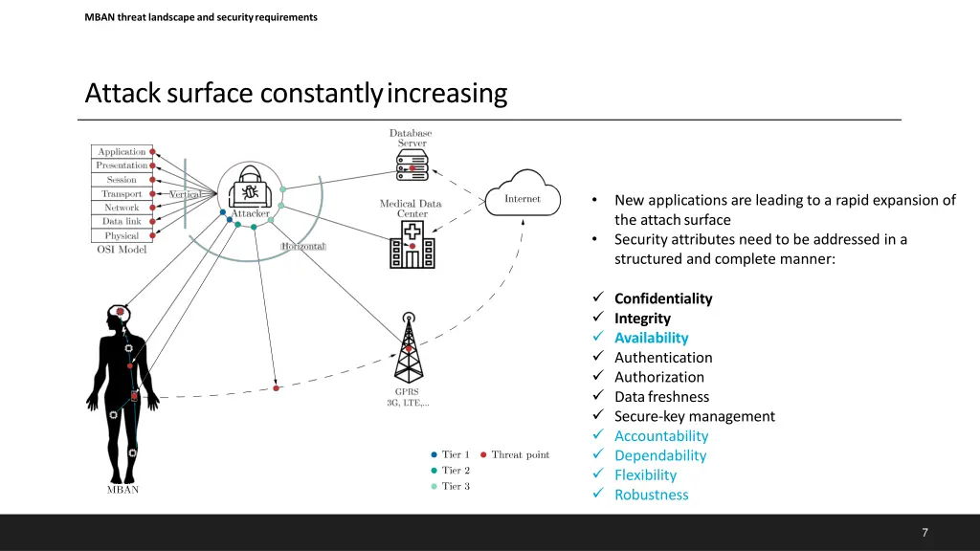Click the header 'MBAN threat landscape and security requirements'
Screen dimensions: 980x551
point(201,17)
